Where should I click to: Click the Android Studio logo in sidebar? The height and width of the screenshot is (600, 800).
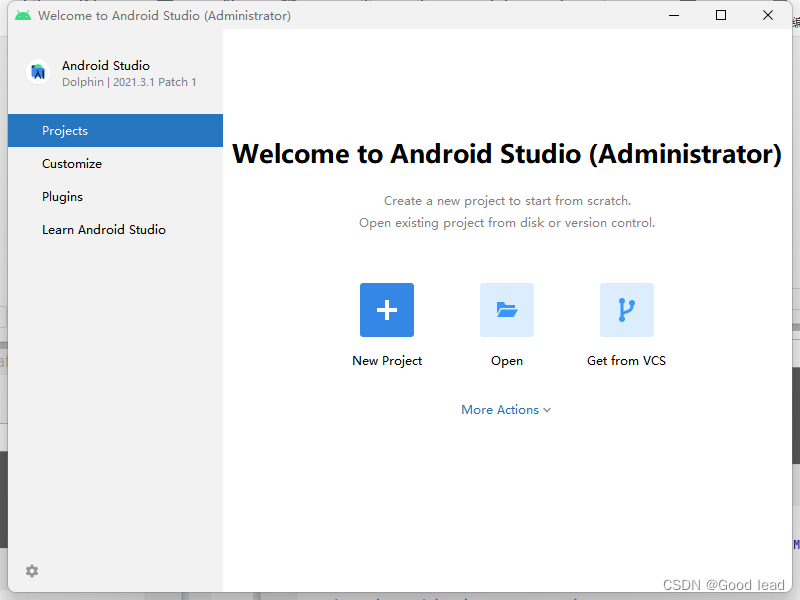point(38,72)
